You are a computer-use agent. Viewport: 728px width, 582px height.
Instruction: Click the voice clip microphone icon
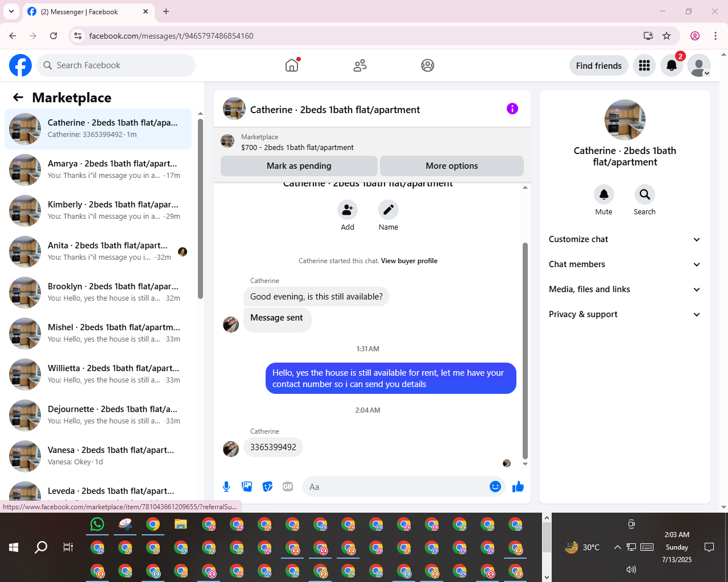(x=226, y=487)
